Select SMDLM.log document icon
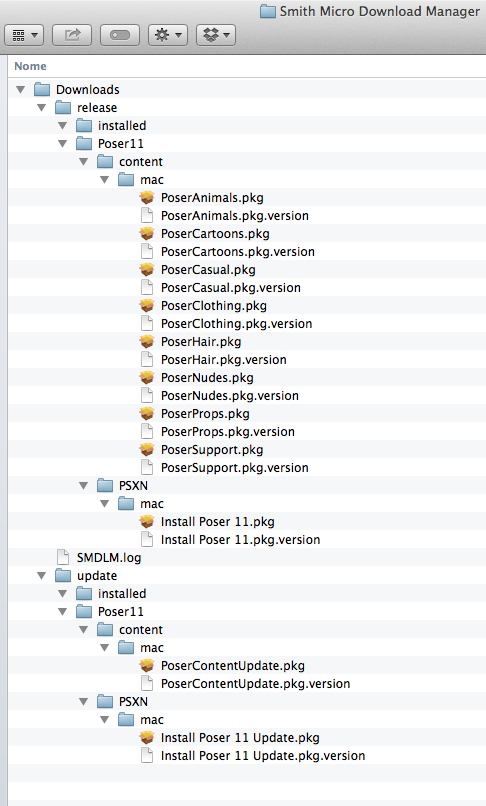Viewport: 486px width, 806px height. [x=63, y=557]
